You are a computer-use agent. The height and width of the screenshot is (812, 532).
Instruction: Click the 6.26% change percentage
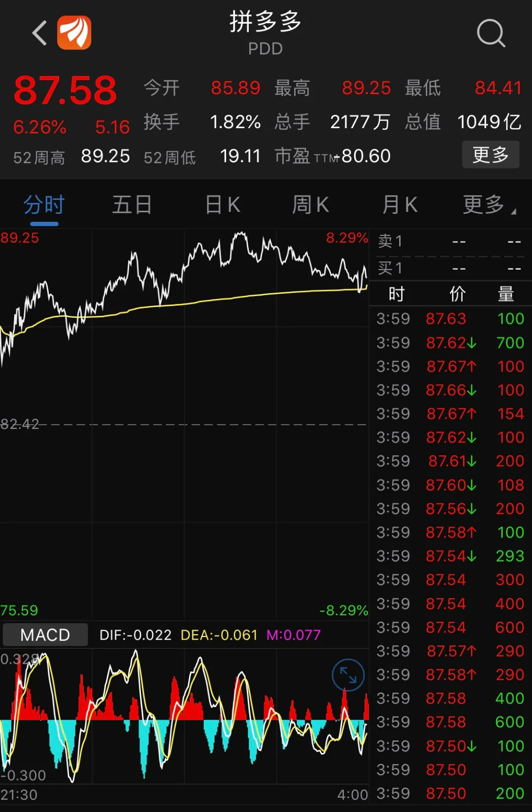click(x=40, y=127)
